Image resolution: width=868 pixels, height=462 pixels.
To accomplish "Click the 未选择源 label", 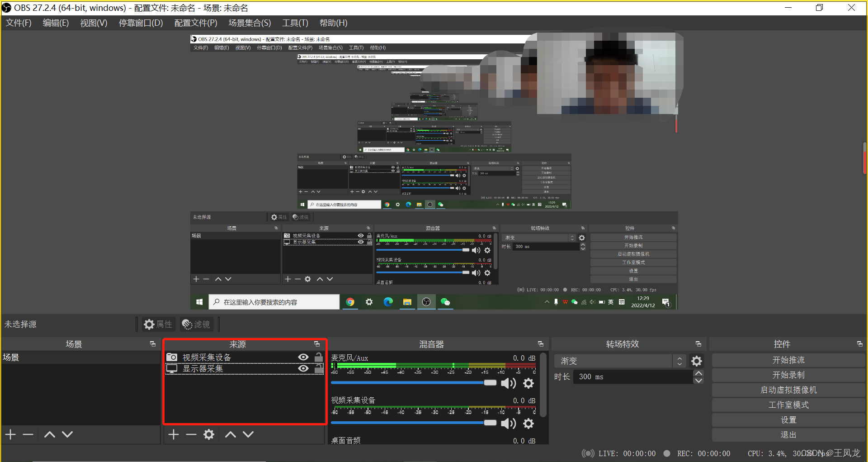I will pos(20,324).
